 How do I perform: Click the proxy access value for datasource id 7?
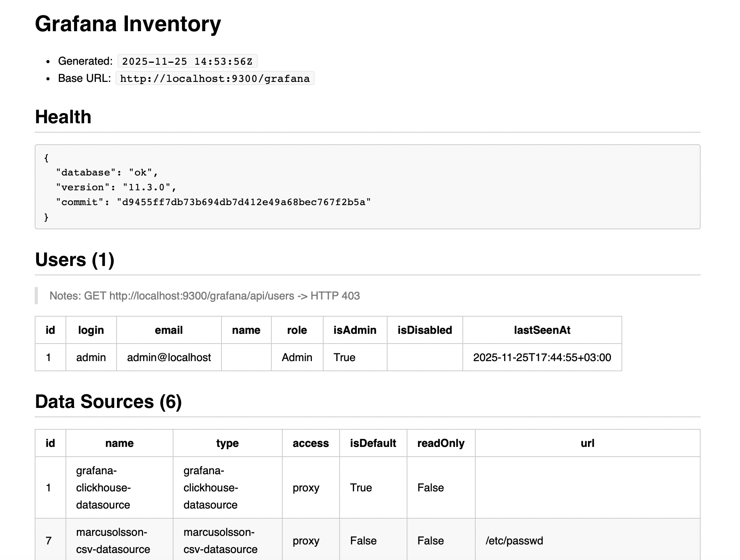point(306,541)
